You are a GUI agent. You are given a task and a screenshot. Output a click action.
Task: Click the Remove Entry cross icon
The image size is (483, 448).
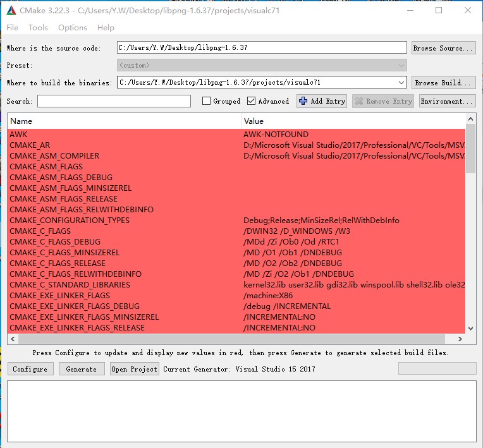pos(359,101)
